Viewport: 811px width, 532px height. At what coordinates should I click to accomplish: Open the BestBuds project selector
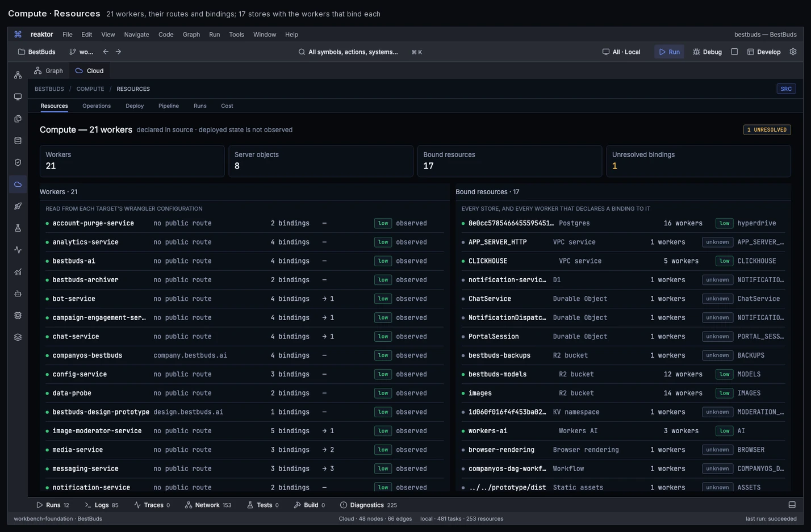pyautogui.click(x=37, y=52)
